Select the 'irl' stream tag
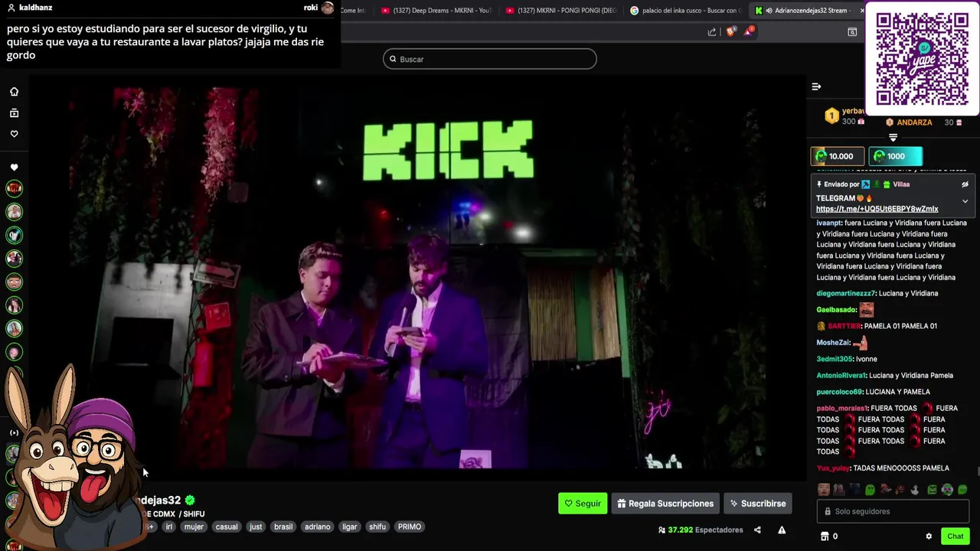Viewport: 980px width, 551px height. pos(169,527)
